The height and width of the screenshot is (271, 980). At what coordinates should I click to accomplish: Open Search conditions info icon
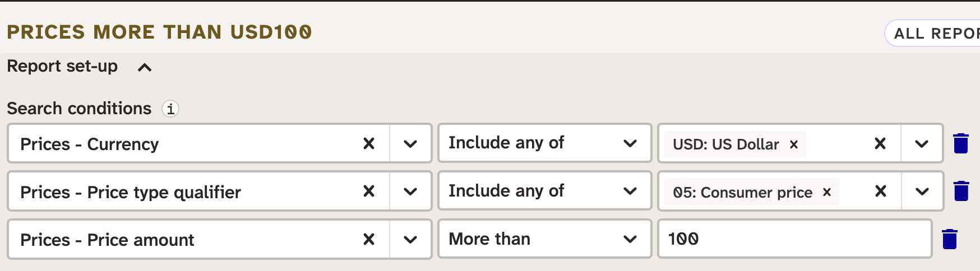(170, 108)
